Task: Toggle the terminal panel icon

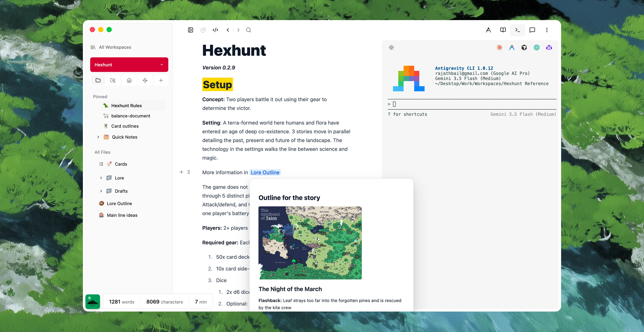Action: 517,30
